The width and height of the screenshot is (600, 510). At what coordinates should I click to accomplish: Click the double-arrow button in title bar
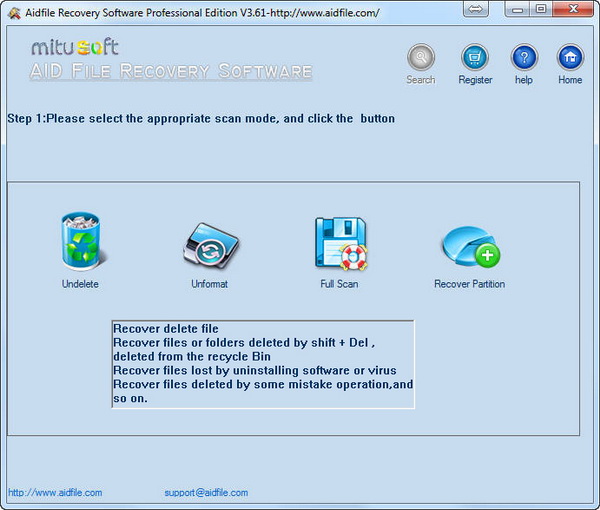[476, 9]
